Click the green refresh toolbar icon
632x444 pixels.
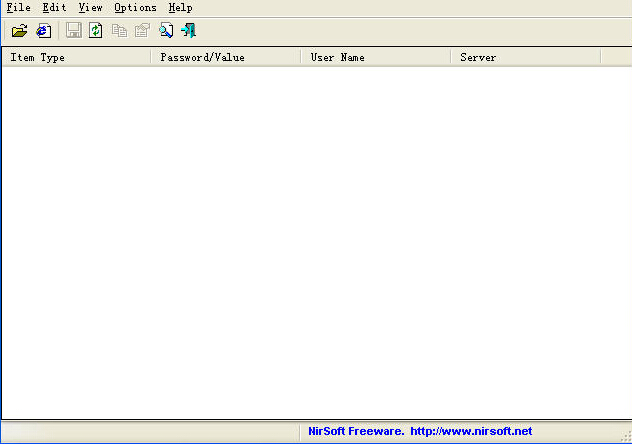click(96, 31)
